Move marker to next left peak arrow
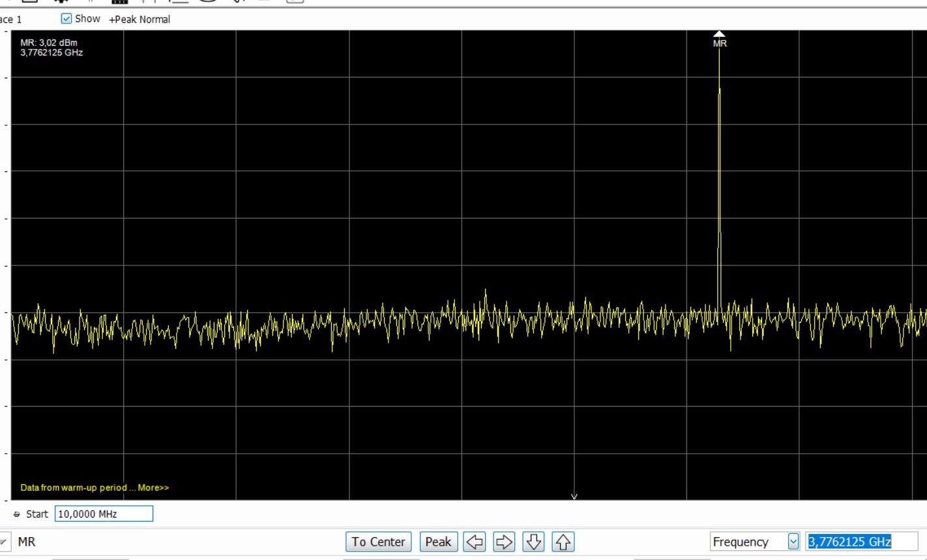927x560 pixels. [475, 542]
